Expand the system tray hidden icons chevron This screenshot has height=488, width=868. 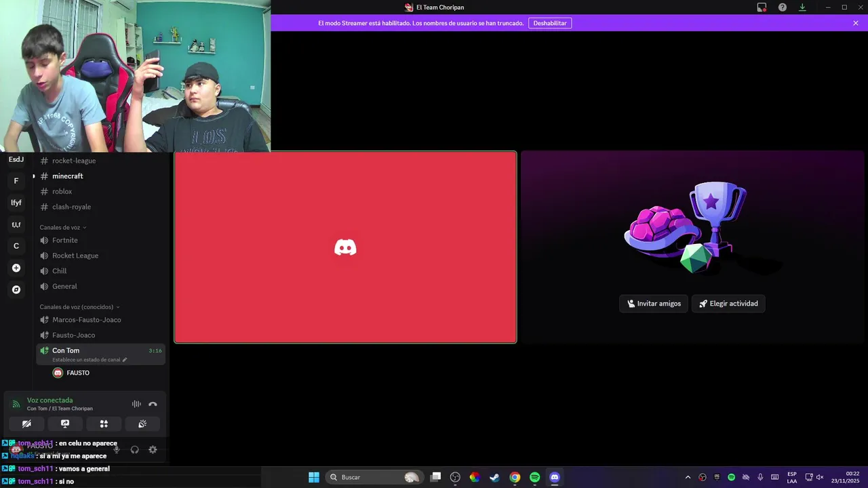[x=688, y=477]
